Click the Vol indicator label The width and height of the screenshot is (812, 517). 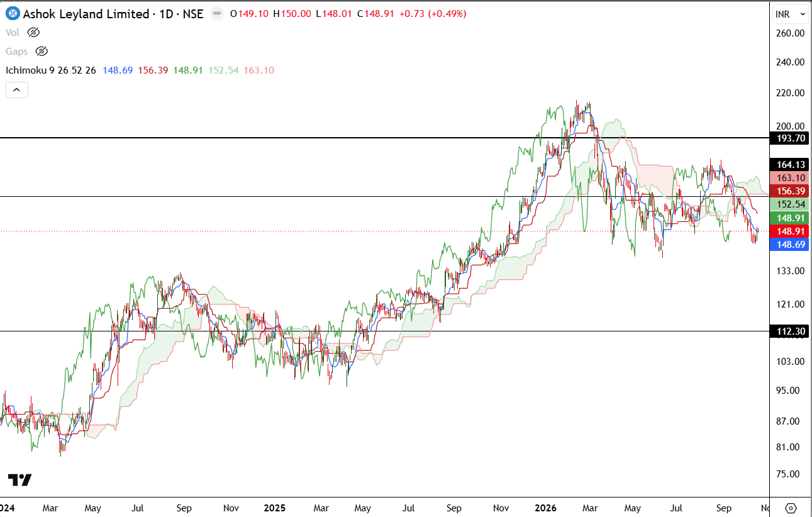coord(14,32)
